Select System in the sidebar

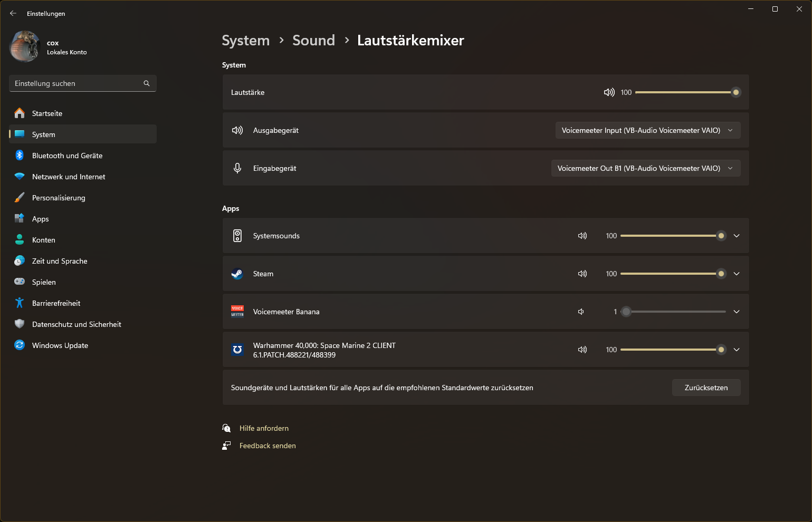83,134
